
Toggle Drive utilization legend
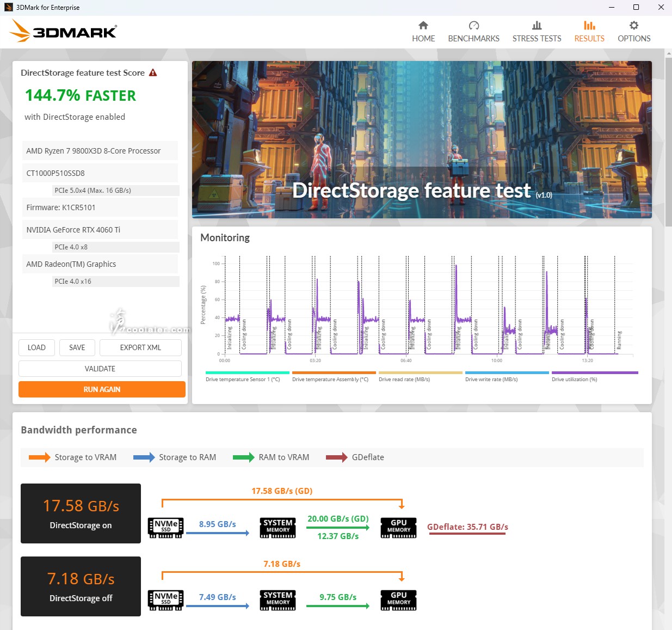pos(594,377)
